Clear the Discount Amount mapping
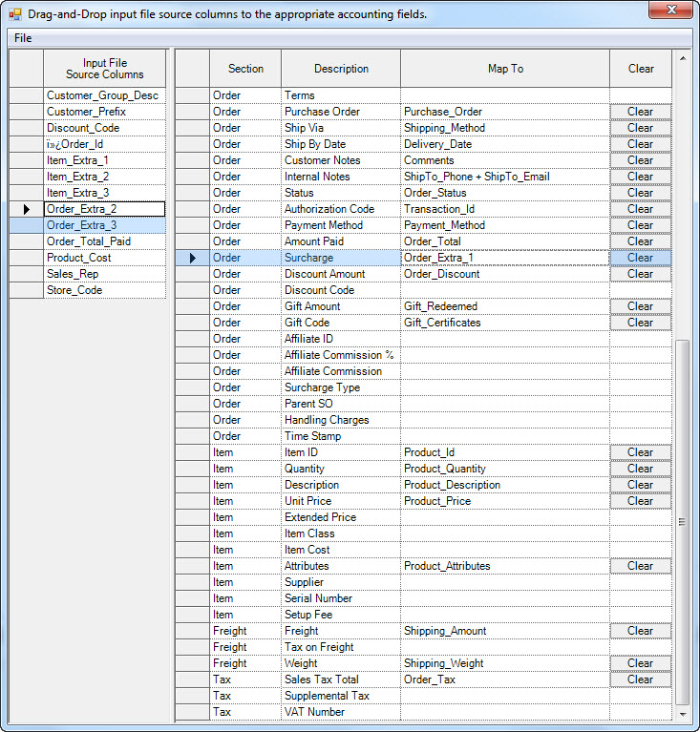Screen dimensions: 700x732 click(x=640, y=274)
